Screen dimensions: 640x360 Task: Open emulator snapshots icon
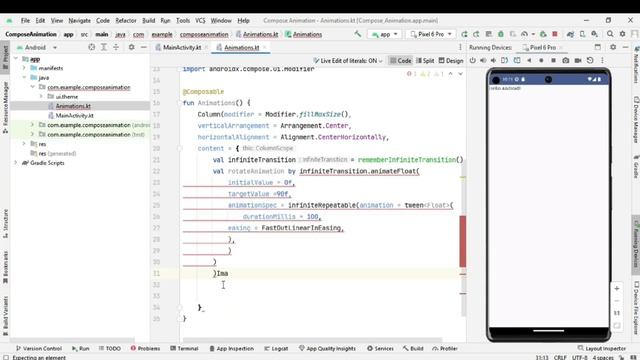(590, 60)
